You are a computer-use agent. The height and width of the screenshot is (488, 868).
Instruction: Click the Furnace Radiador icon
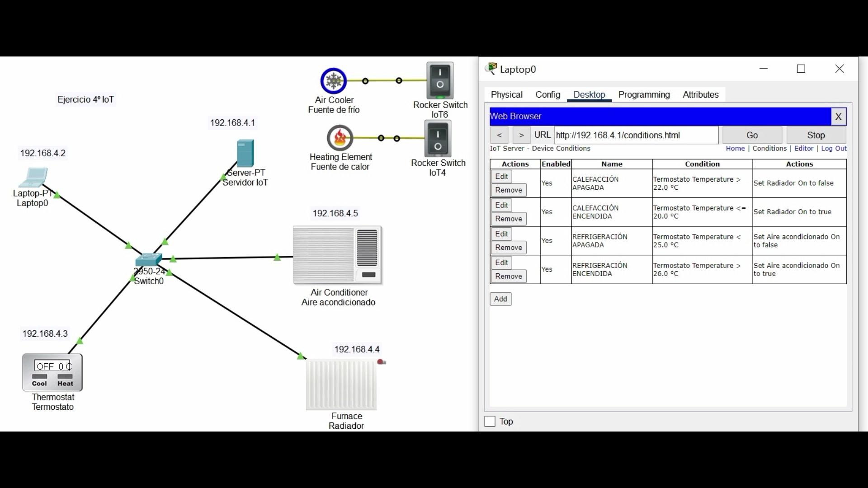coord(341,385)
